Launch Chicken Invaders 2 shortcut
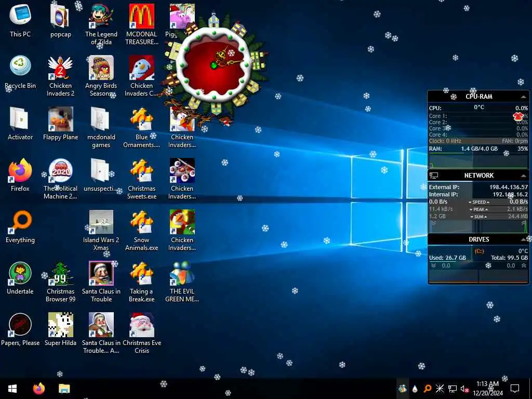This screenshot has width=532, height=399. (x=60, y=76)
